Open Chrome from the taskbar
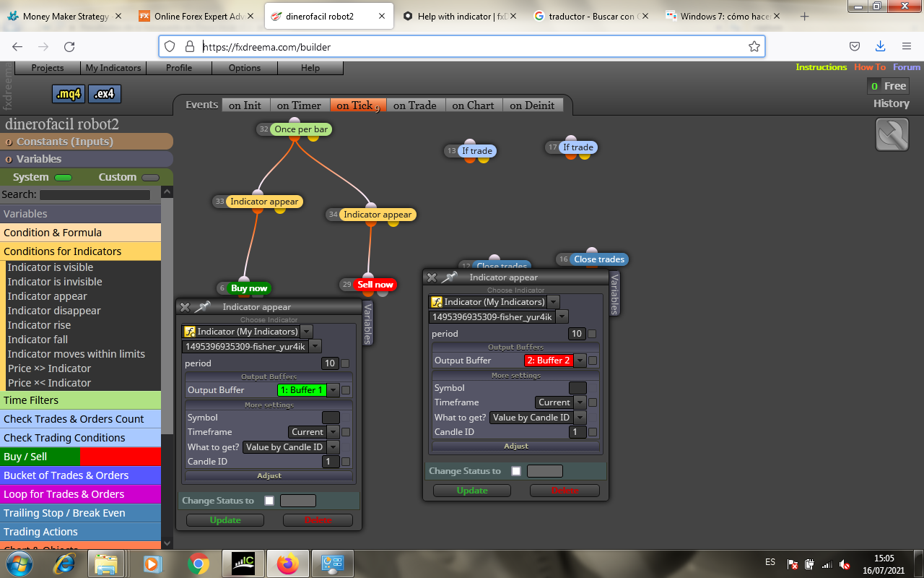Screen dimensions: 924x578 pyautogui.click(x=199, y=563)
